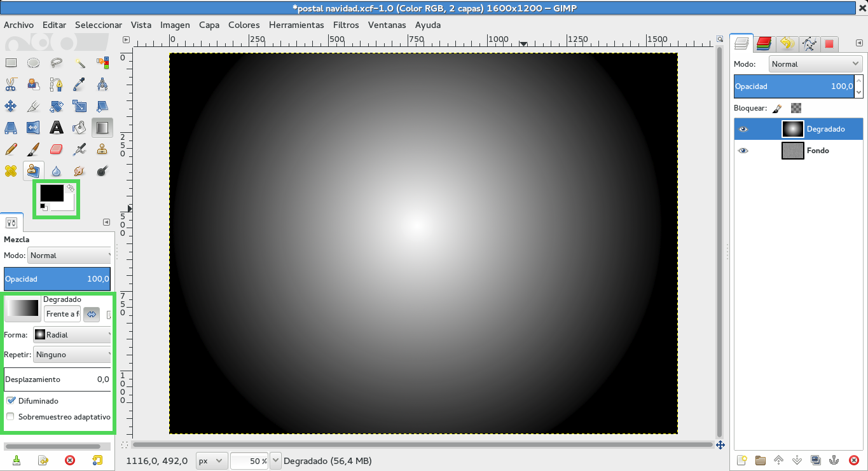
Task: Select the Paintbrush tool
Action: (33, 149)
